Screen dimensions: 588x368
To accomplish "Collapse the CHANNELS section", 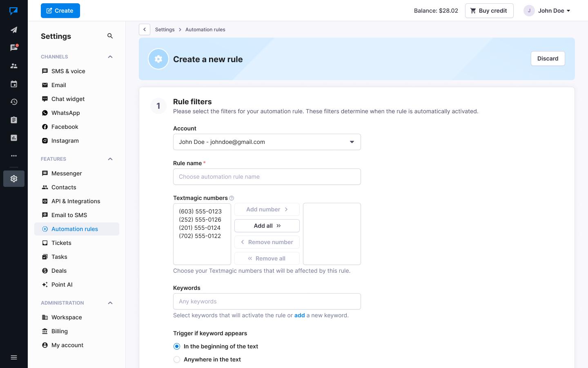I will (x=110, y=57).
